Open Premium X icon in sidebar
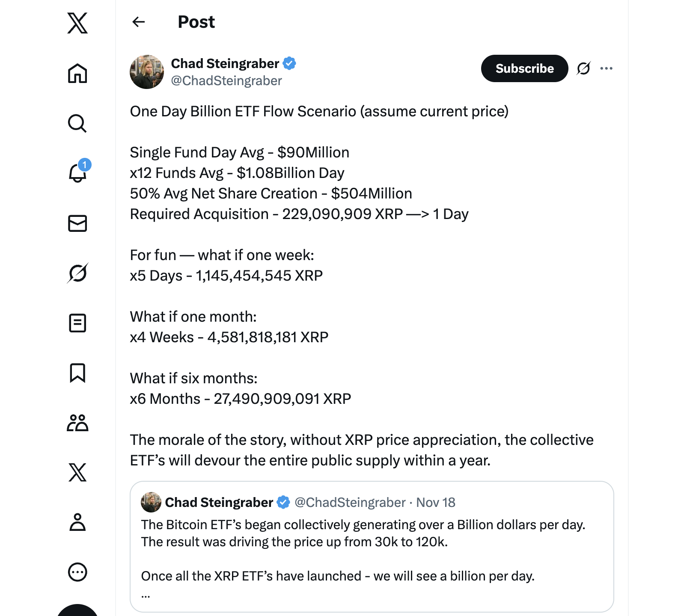The width and height of the screenshot is (690, 616). click(x=77, y=472)
